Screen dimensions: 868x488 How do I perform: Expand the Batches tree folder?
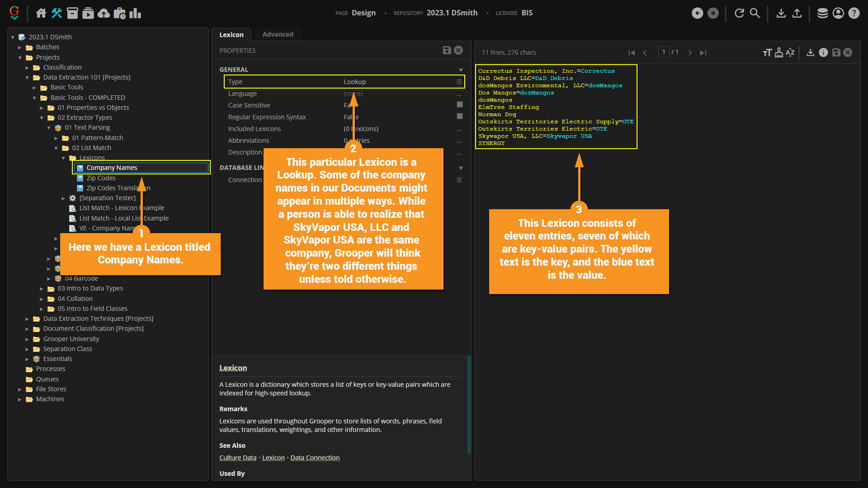pos(20,47)
